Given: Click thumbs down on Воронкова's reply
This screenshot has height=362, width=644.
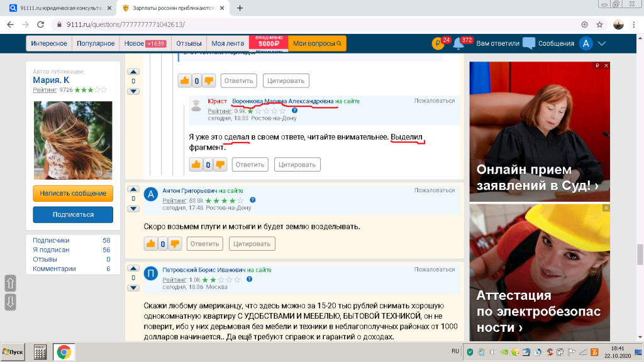Looking at the screenshot, I should coord(220,165).
